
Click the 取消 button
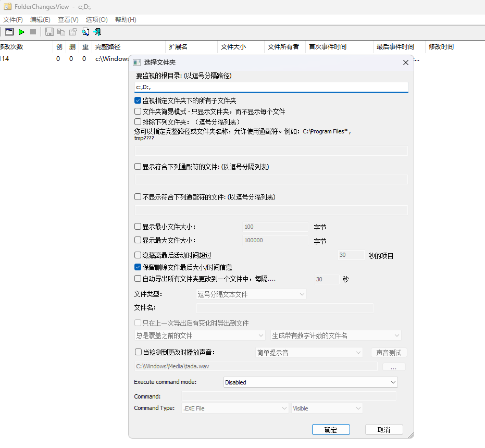click(384, 430)
